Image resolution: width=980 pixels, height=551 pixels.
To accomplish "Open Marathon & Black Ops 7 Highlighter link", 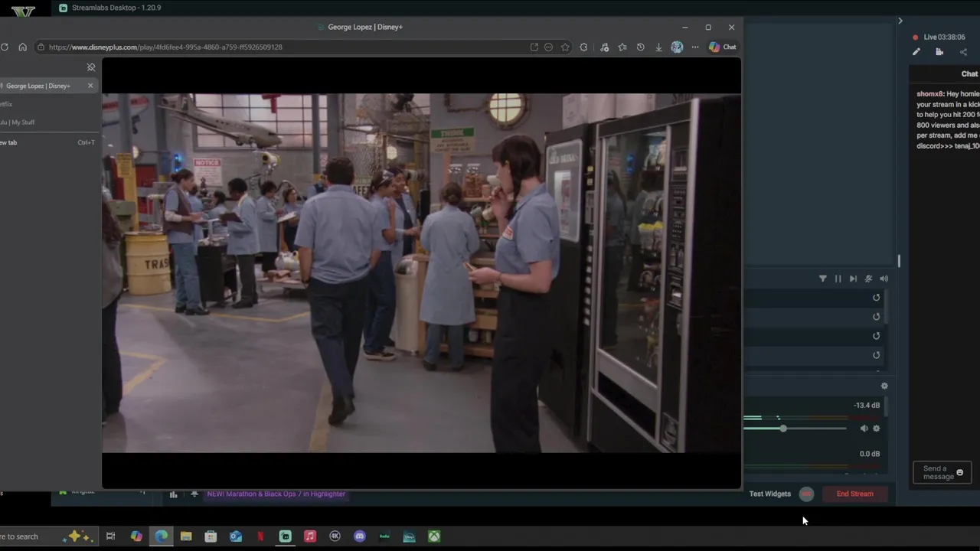I will click(x=276, y=494).
